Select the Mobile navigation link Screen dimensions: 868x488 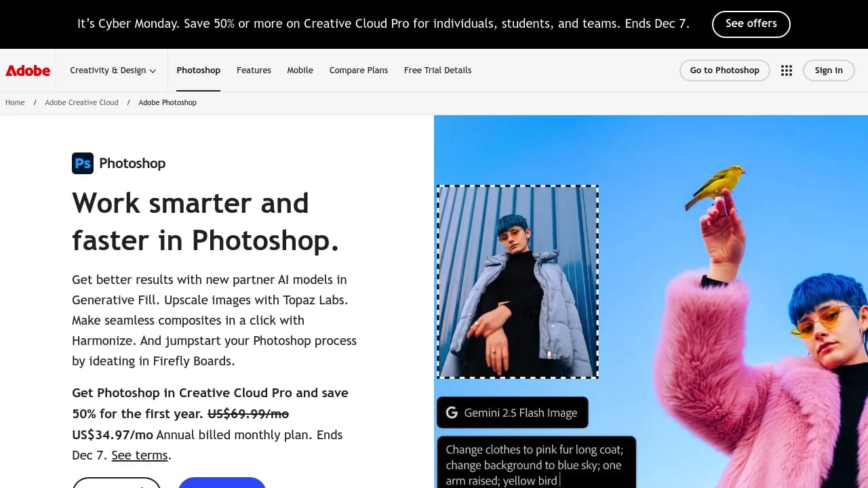300,70
